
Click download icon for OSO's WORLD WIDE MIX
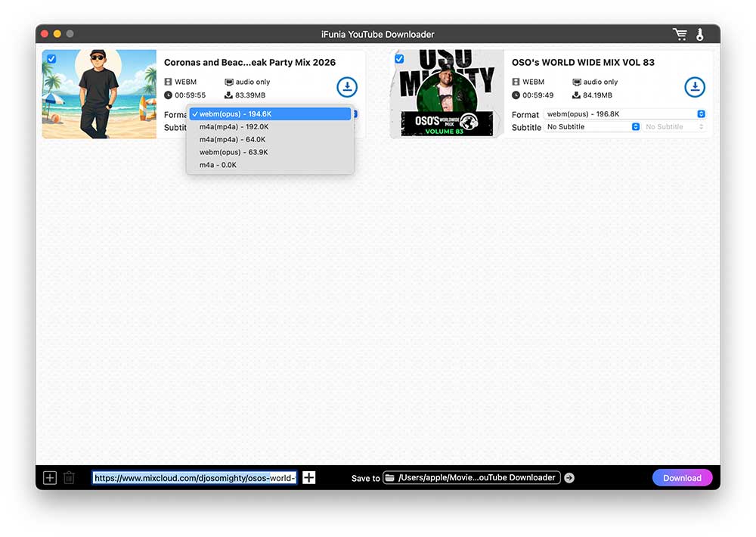[694, 87]
